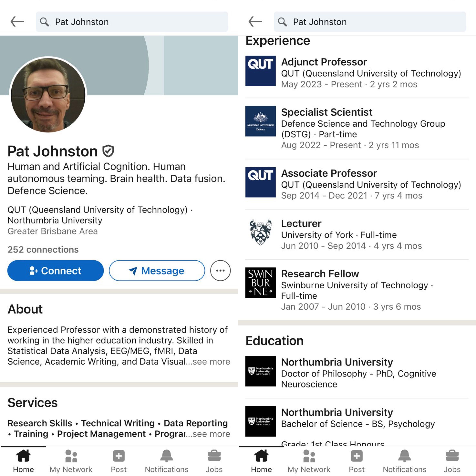Tap the QUT logo beside Associate Professor
The height and width of the screenshot is (476, 476).
click(x=261, y=182)
